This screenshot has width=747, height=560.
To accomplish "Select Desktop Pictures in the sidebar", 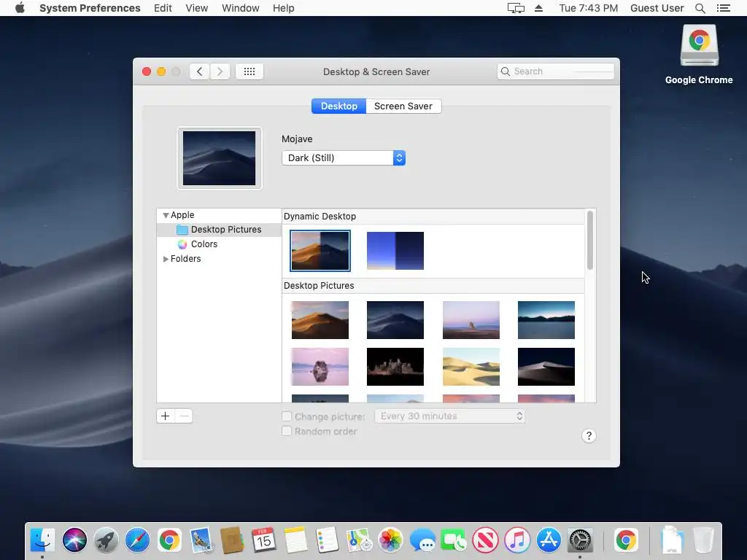I will coord(219,230).
